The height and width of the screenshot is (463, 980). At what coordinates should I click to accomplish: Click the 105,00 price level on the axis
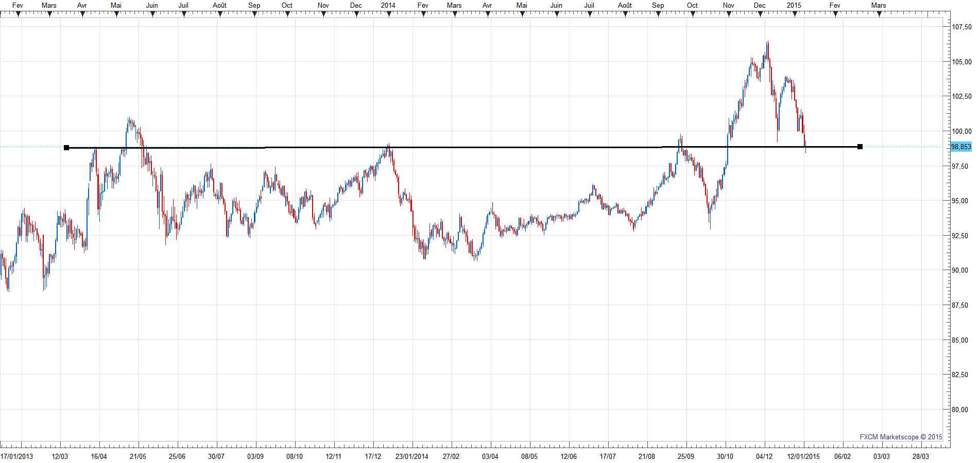961,62
